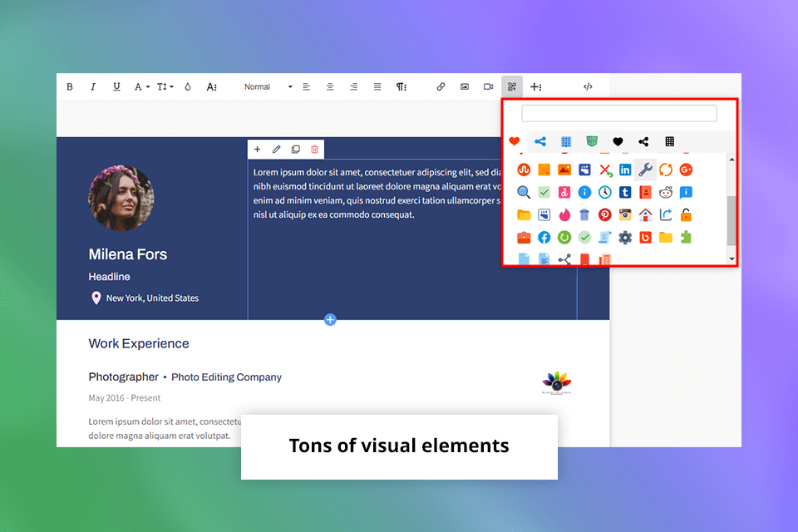The width and height of the screenshot is (798, 532).
Task: Pick the Instagram camera icon
Action: [625, 214]
